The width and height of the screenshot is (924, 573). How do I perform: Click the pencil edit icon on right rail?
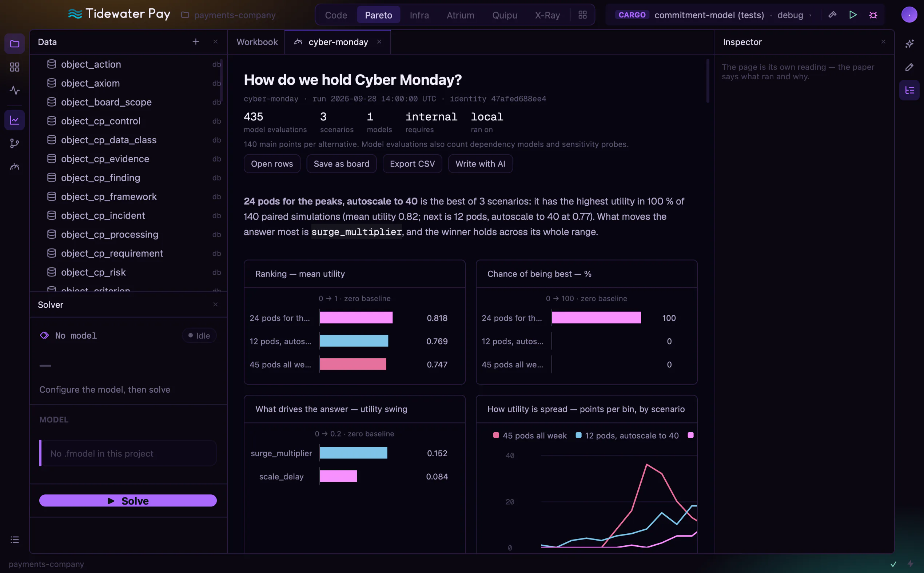point(909,67)
